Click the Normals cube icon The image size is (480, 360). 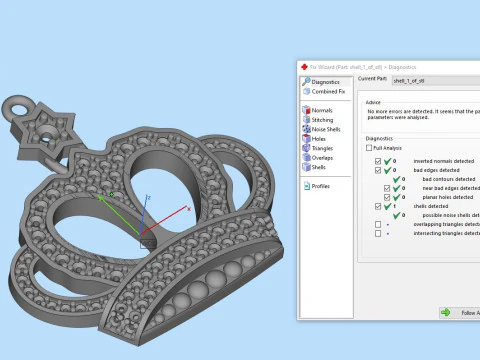[x=306, y=110]
